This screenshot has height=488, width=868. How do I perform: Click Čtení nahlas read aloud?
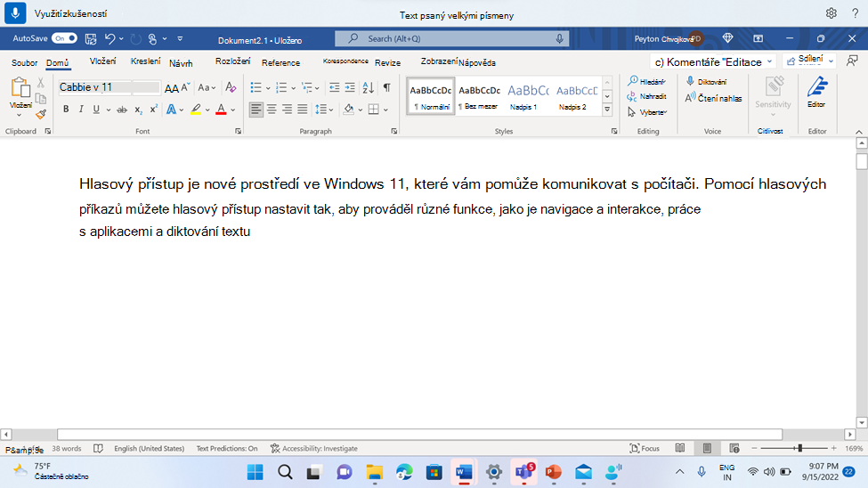(714, 98)
